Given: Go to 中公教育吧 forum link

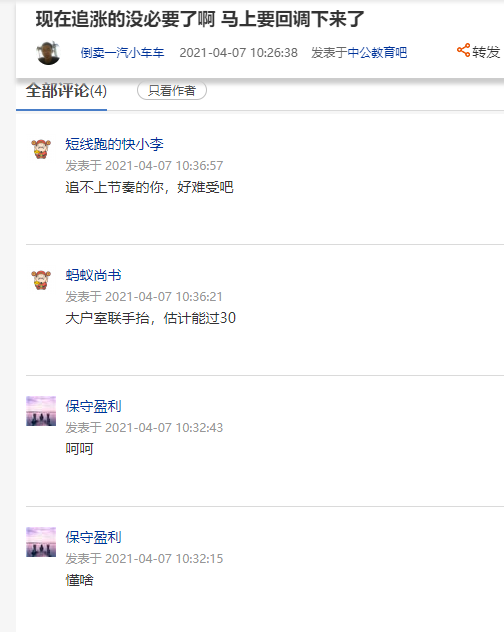Looking at the screenshot, I should point(377,53).
